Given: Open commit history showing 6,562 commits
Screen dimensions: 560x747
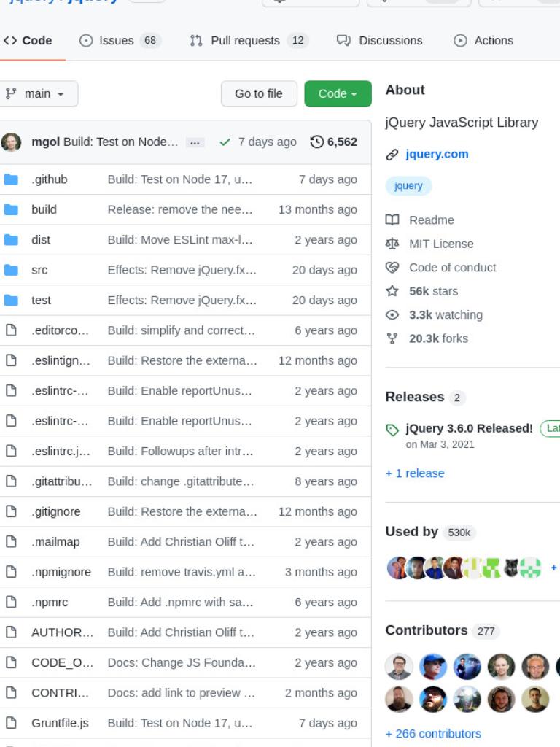Looking at the screenshot, I should click(333, 142).
